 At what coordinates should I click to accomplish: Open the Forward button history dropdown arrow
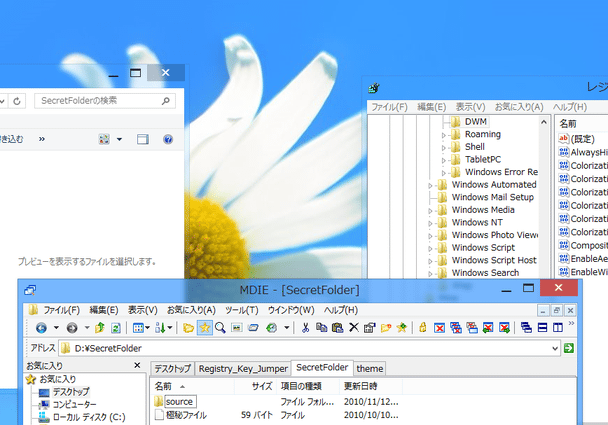click(87, 328)
